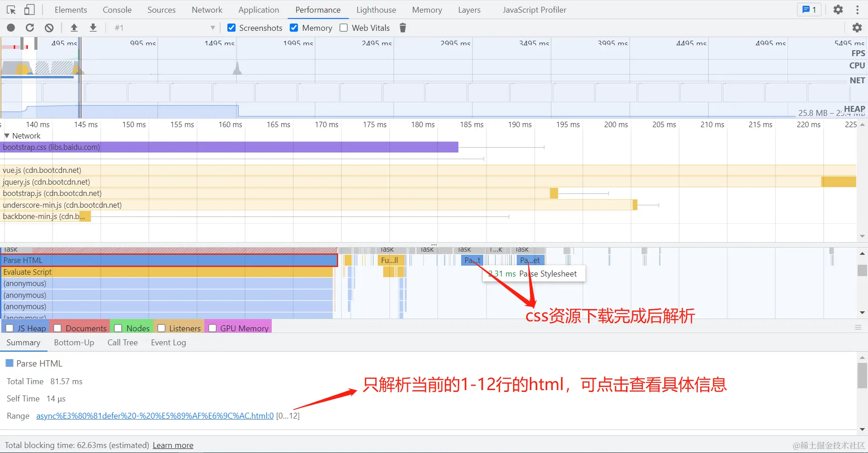Image resolution: width=868 pixels, height=453 pixels.
Task: Collapse the Network track section
Action: click(7, 136)
